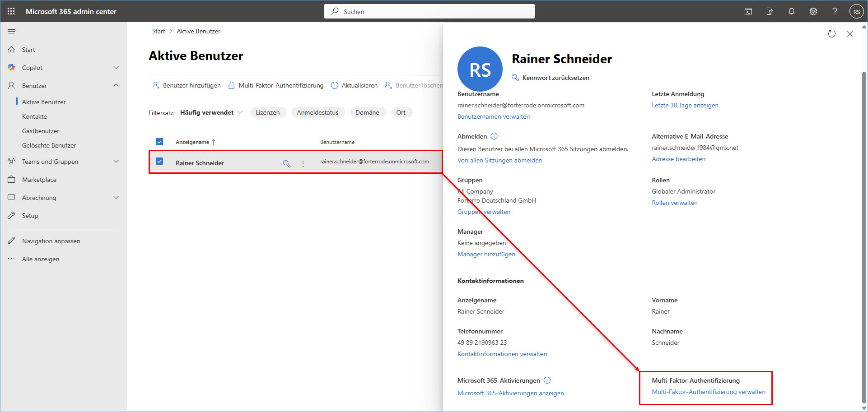Collapse the Benutzer navigation section

point(116,86)
